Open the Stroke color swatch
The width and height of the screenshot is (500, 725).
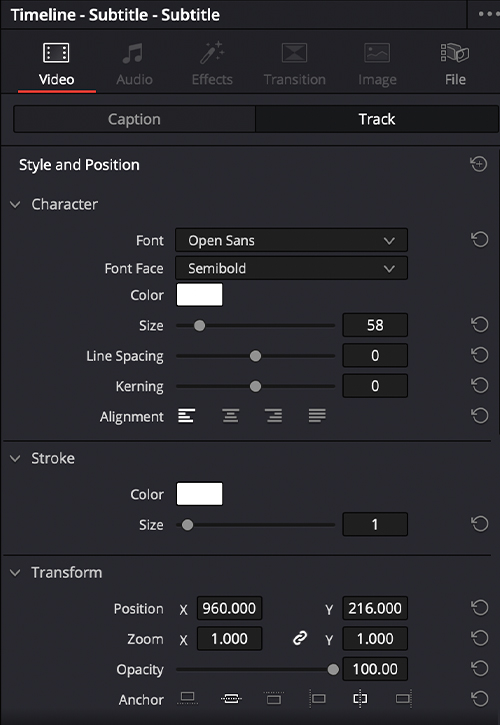pos(199,494)
